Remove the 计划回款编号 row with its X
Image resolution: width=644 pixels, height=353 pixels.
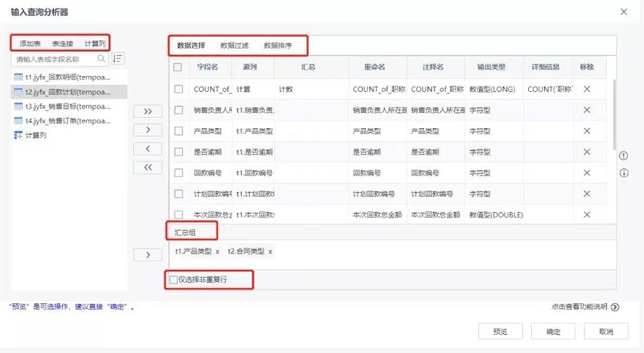[x=587, y=194]
